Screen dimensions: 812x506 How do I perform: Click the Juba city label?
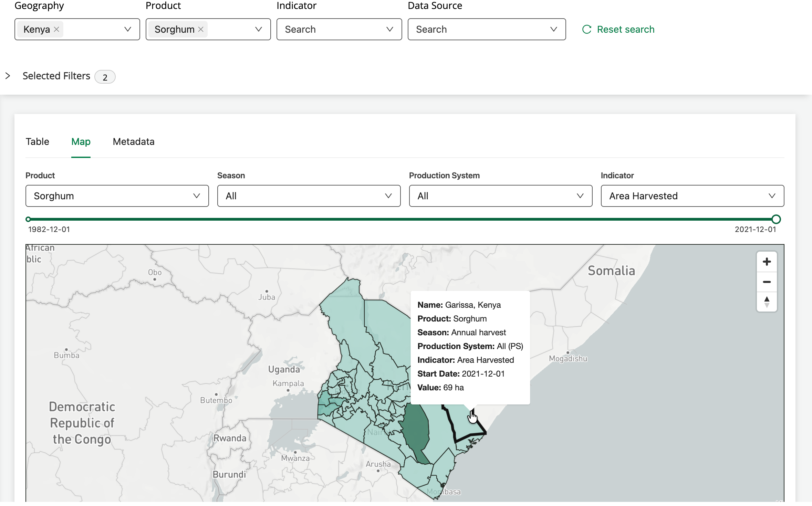(x=267, y=297)
